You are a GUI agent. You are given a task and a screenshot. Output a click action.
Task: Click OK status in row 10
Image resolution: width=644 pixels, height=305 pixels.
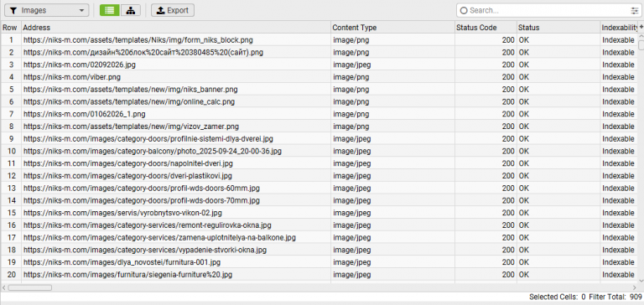[524, 151]
